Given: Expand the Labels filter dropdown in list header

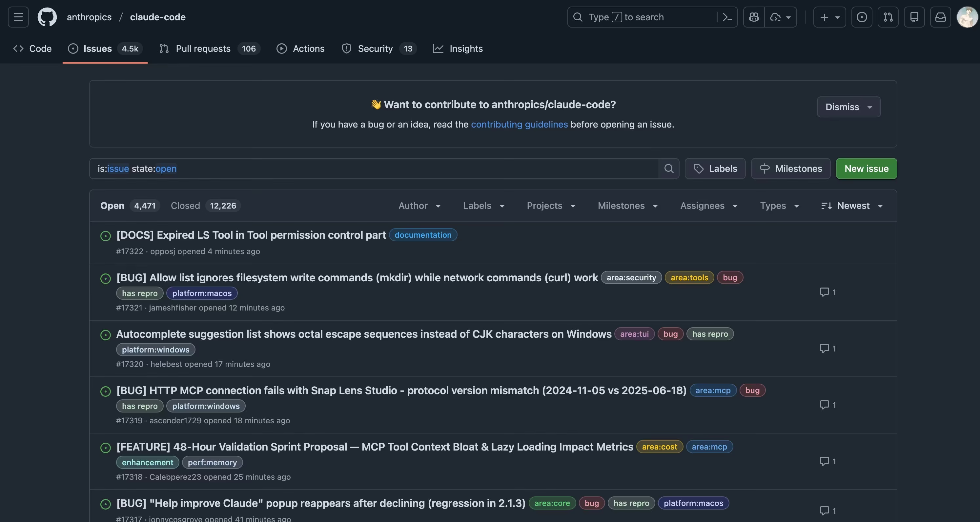Looking at the screenshot, I should (483, 206).
